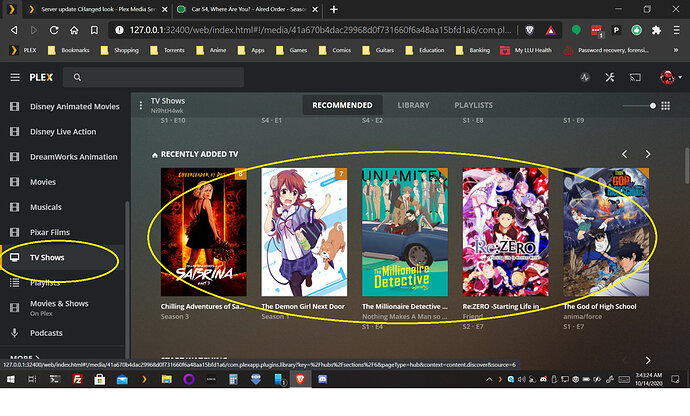Open the Banking bookmarks folder
This screenshot has height=416, width=690.
(x=472, y=50)
